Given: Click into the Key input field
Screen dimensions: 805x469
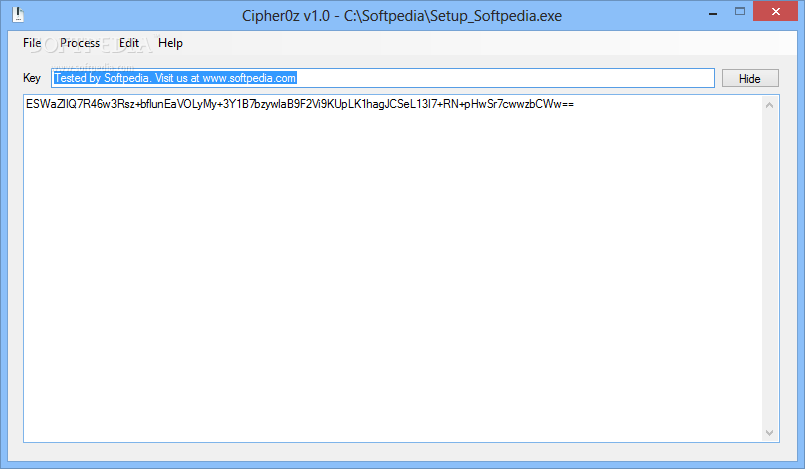Looking at the screenshot, I should pos(383,78).
